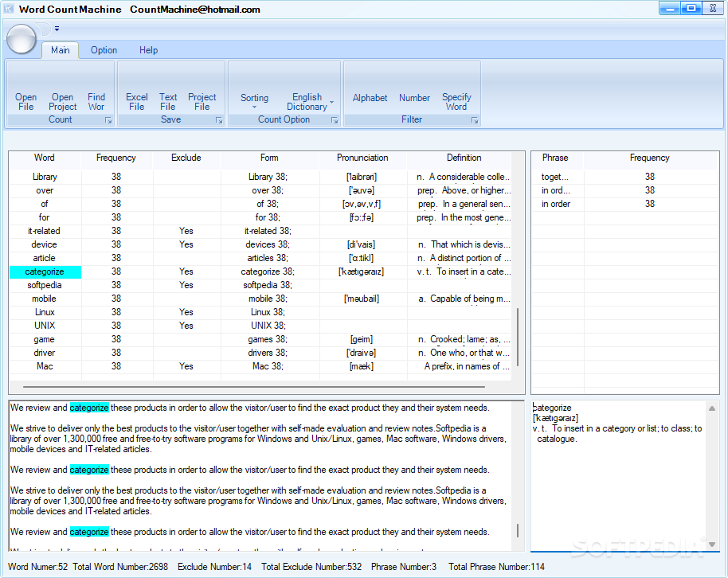Select the Find Word ribbon button
The width and height of the screenshot is (728, 578).
[x=96, y=102]
